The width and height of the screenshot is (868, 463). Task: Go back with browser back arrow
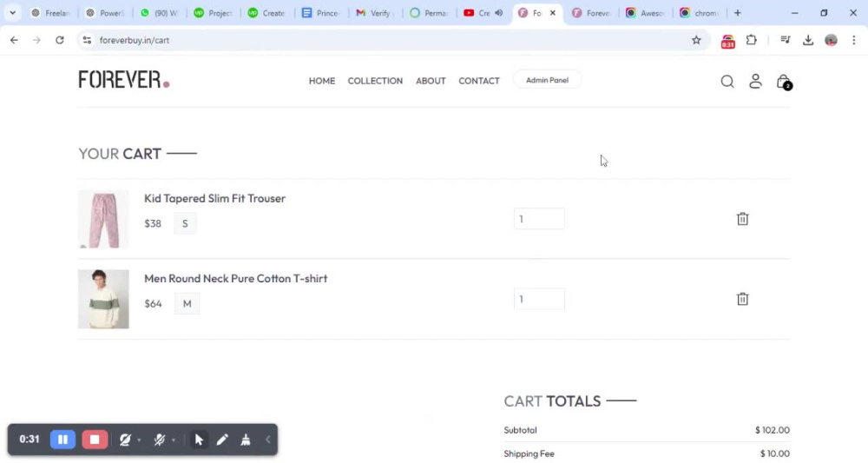click(14, 40)
